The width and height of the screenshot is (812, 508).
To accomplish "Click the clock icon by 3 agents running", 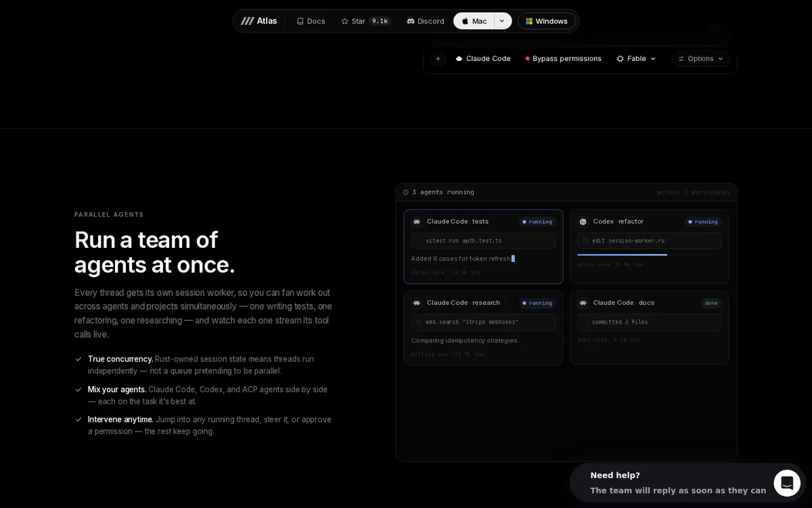I will click(x=406, y=192).
